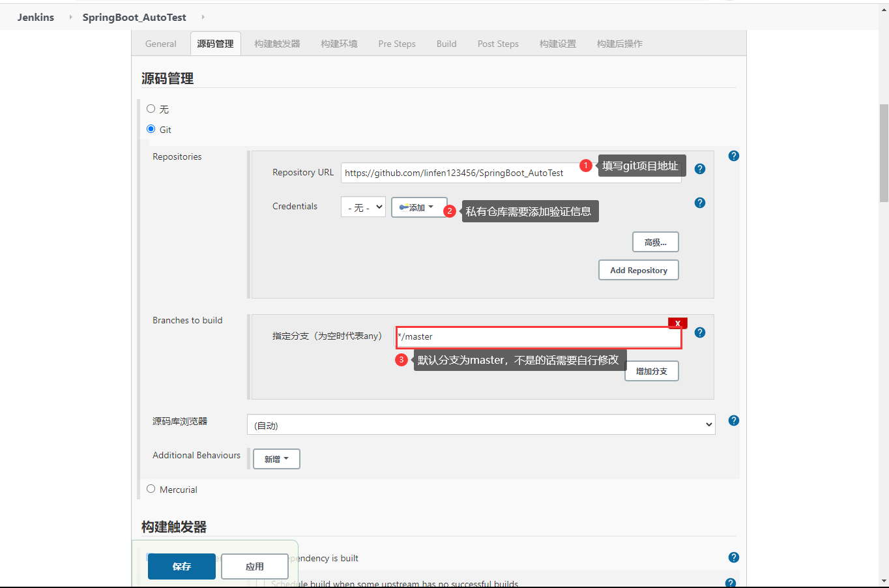This screenshot has height=588, width=889.
Task: Delete the */master branch with red X
Action: pyautogui.click(x=678, y=323)
